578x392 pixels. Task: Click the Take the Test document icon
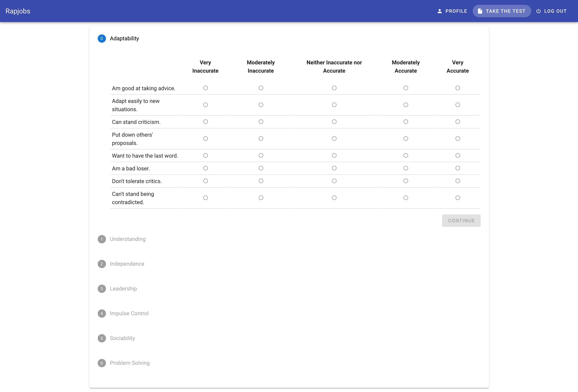[480, 11]
